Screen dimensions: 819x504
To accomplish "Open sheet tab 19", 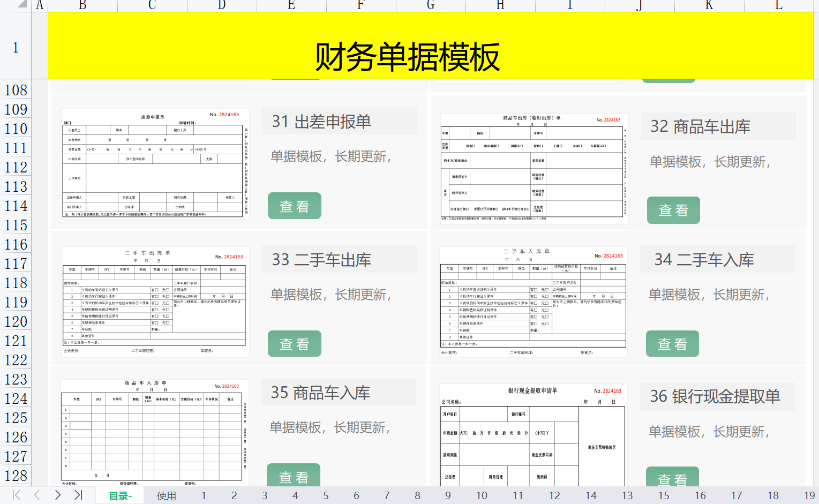I will pos(809,495).
